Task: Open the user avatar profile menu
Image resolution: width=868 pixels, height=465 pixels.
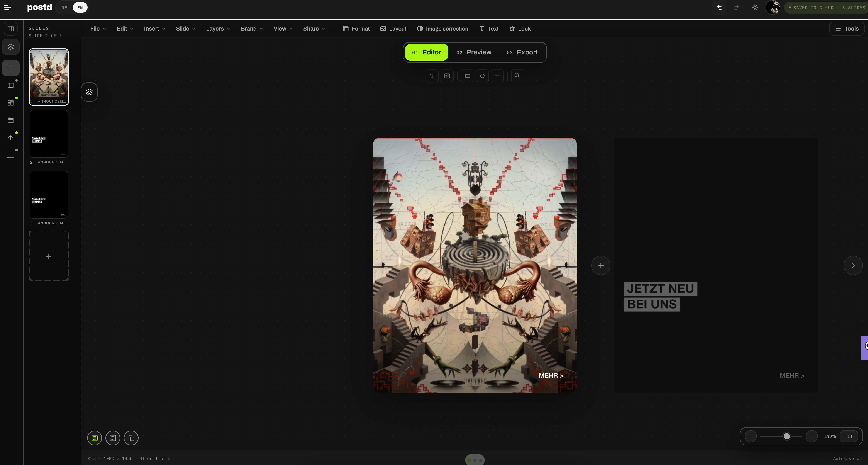Action: pos(773,7)
